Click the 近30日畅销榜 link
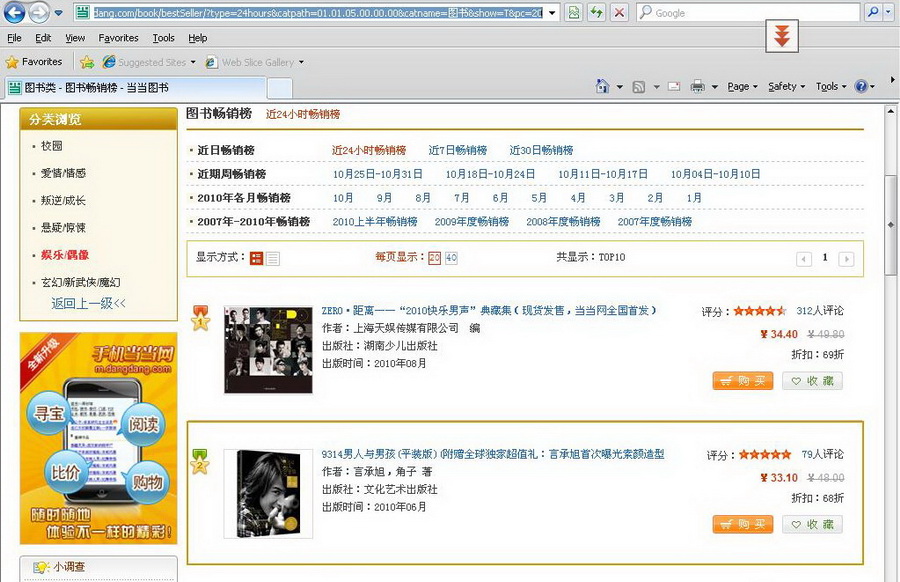 pos(541,150)
